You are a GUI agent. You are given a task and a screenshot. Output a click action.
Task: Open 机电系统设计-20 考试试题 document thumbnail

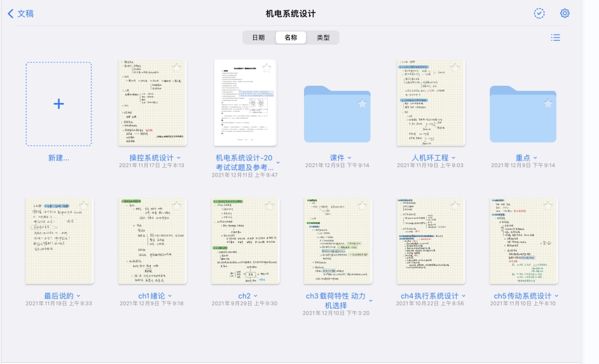(245, 103)
